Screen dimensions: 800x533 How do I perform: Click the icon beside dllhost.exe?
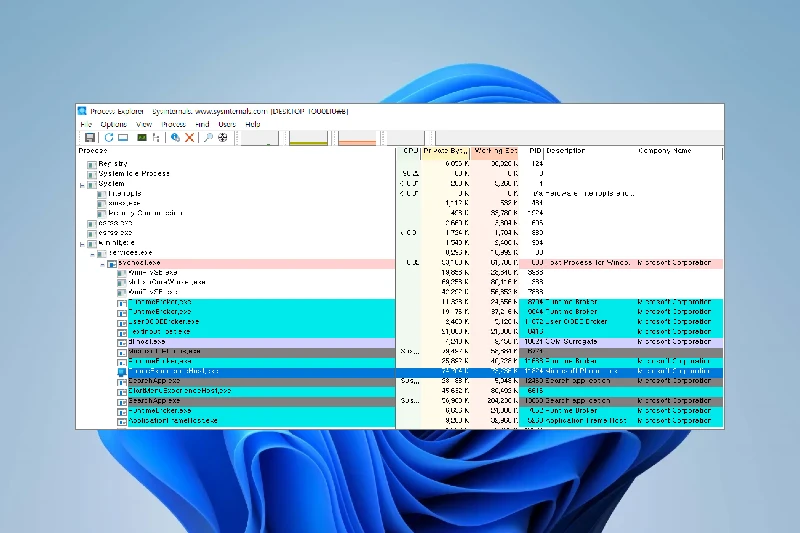click(x=121, y=342)
